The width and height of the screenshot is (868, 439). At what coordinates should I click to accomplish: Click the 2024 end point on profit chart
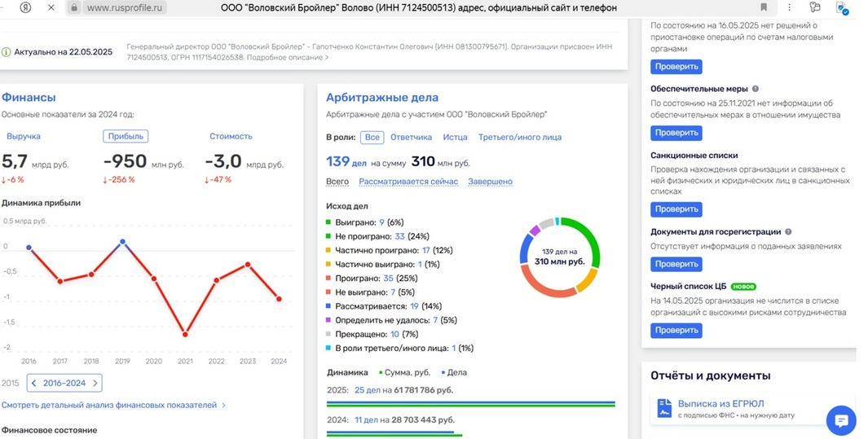(279, 299)
